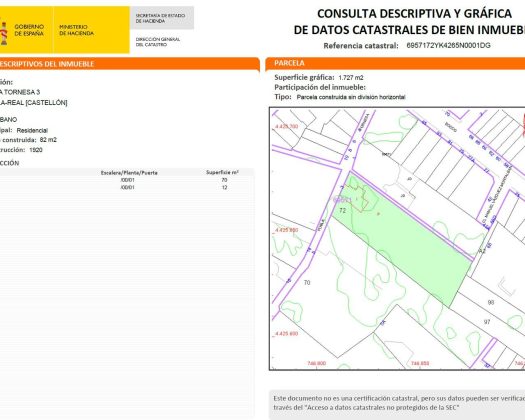Viewport: 525px width, 420px height.
Task: Click the 'Superficie m²' column header
Action: tap(222, 172)
